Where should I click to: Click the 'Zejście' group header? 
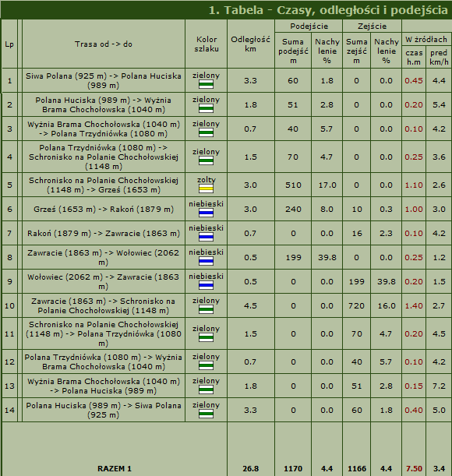372,26
